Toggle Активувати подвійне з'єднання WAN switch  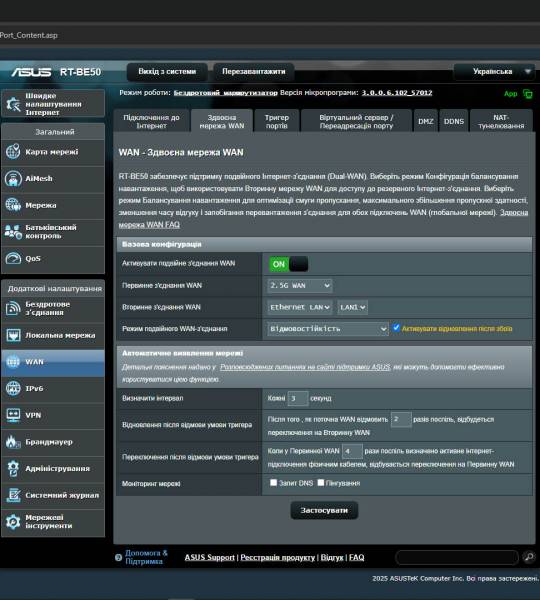pos(289,264)
